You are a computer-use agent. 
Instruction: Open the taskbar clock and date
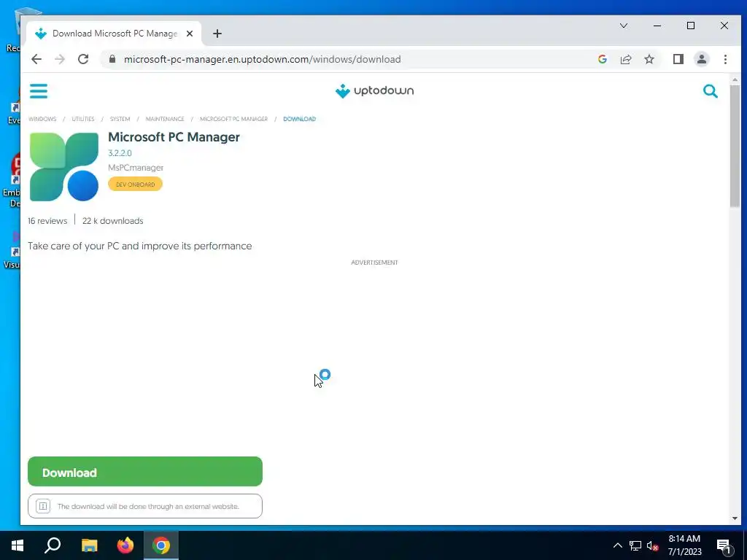coord(684,545)
